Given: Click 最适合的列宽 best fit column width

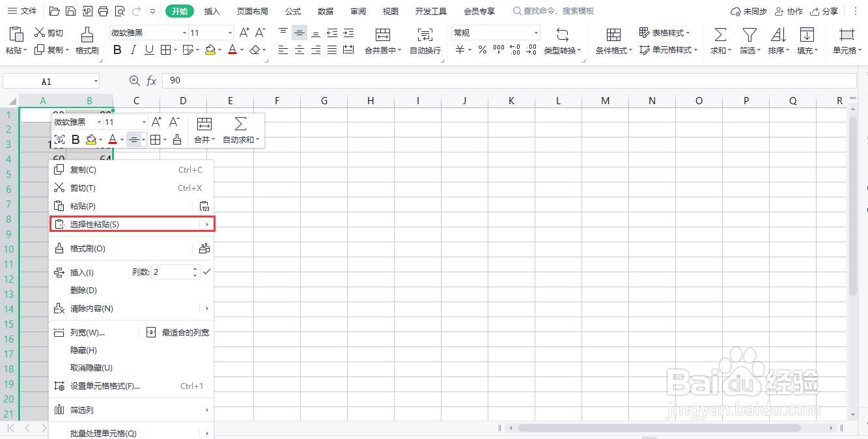Looking at the screenshot, I should coord(178,332).
